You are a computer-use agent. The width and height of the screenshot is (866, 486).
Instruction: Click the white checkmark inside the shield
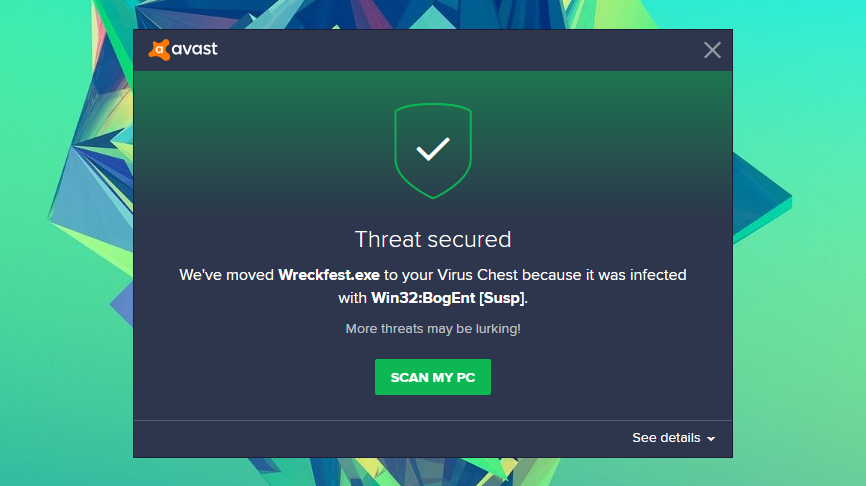[x=433, y=149]
